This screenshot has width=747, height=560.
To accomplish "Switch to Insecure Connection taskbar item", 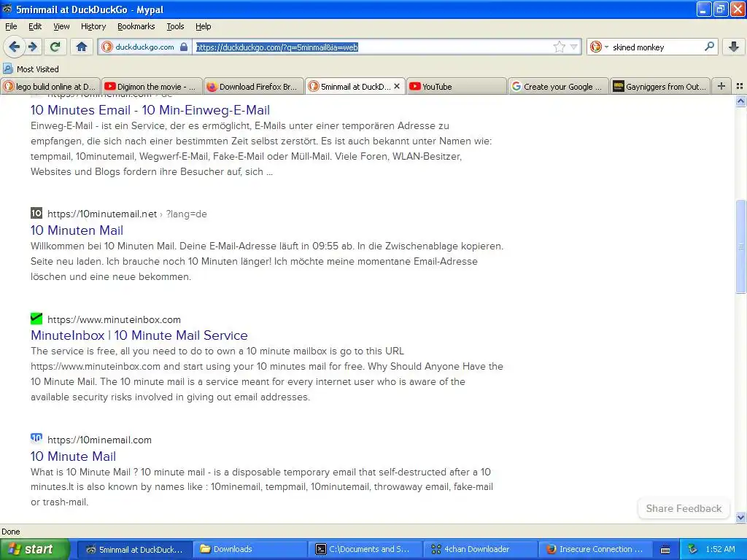I will pyautogui.click(x=596, y=550).
